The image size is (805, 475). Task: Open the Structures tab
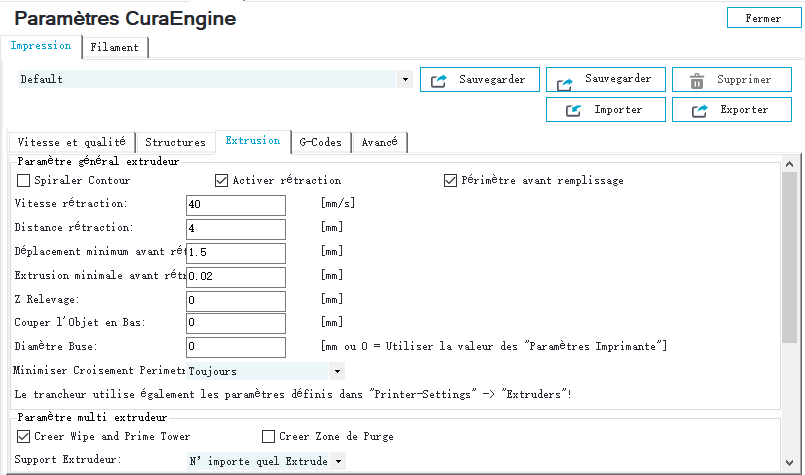175,142
